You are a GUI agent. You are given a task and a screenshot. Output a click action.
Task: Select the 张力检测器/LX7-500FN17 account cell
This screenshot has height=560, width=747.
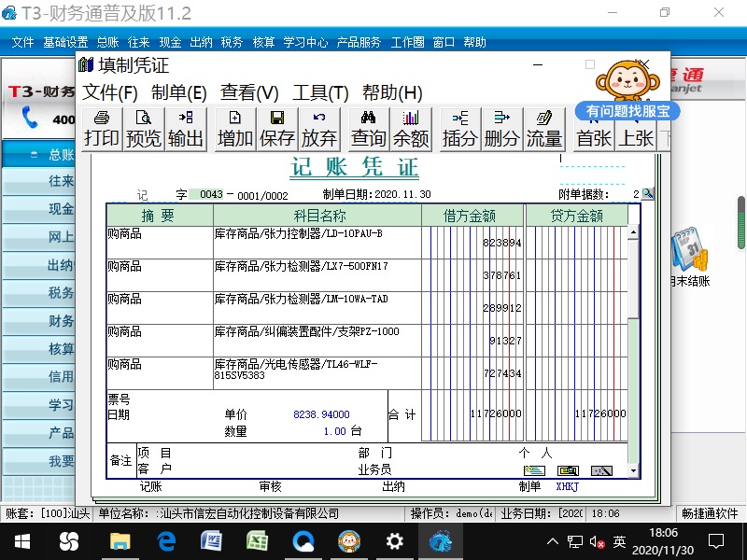tap(317, 275)
